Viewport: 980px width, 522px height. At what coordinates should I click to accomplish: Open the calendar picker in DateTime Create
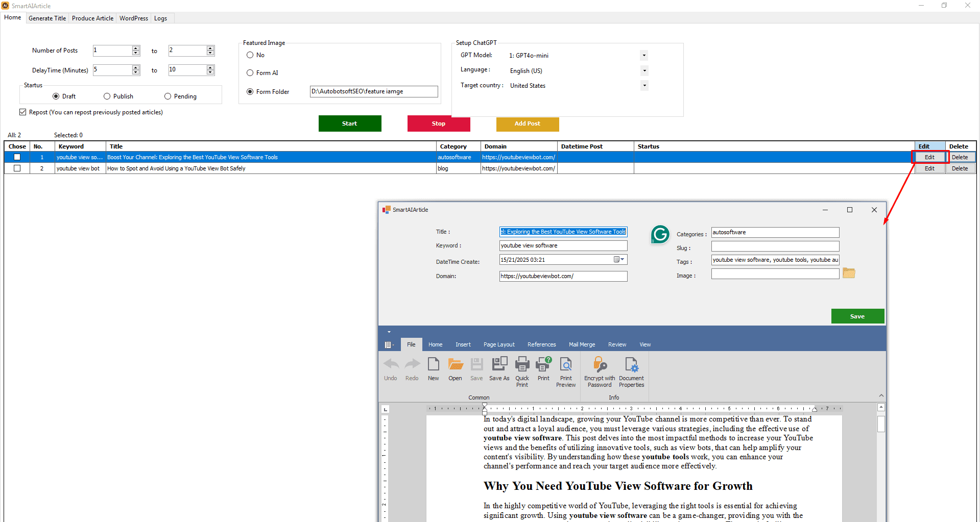(619, 260)
